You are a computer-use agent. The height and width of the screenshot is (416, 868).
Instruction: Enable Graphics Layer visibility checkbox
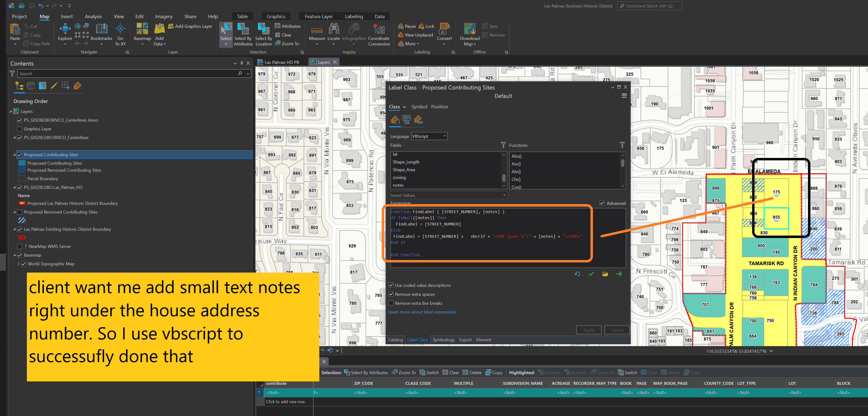click(20, 129)
